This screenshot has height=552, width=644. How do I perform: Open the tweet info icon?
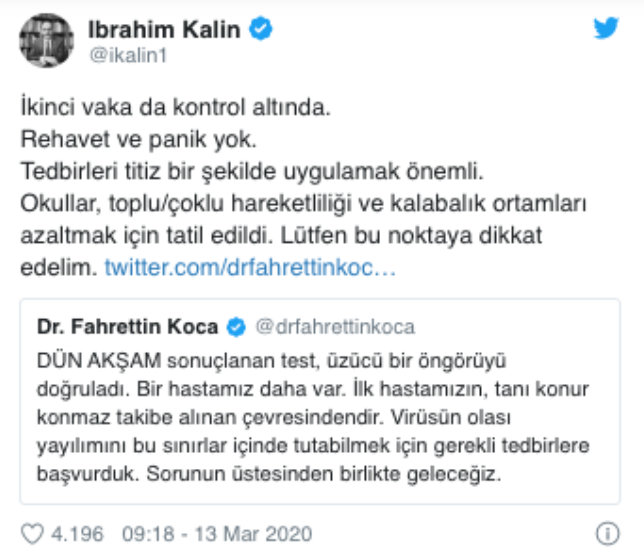click(x=608, y=532)
